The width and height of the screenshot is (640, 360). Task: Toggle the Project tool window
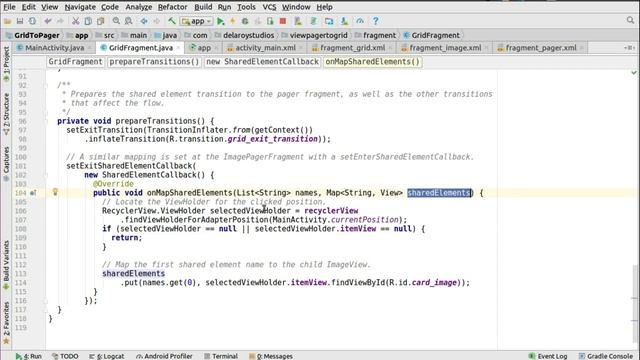(x=6, y=64)
